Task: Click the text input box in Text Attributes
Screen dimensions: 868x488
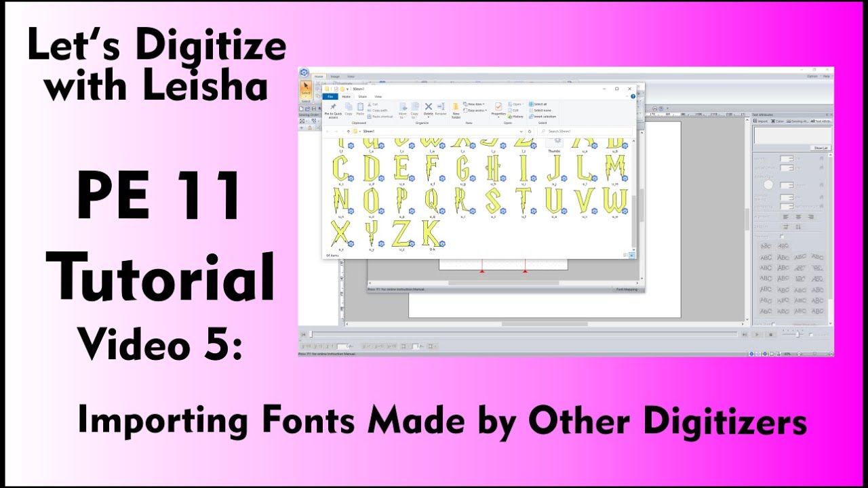Action: tap(792, 135)
